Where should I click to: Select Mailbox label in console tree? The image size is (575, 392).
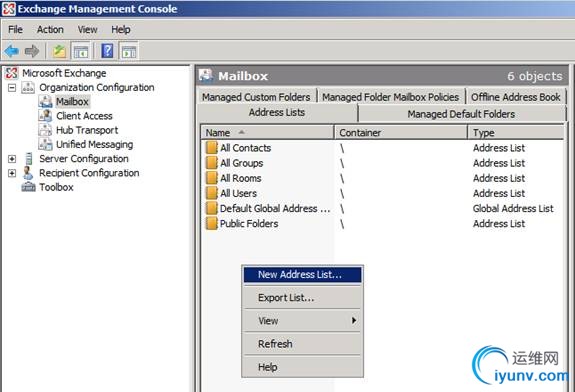72,102
